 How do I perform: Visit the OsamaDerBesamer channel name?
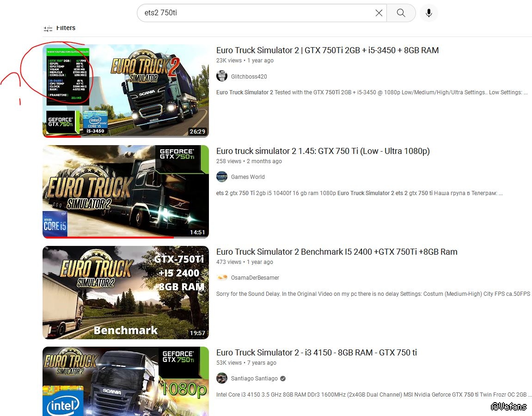pos(255,277)
